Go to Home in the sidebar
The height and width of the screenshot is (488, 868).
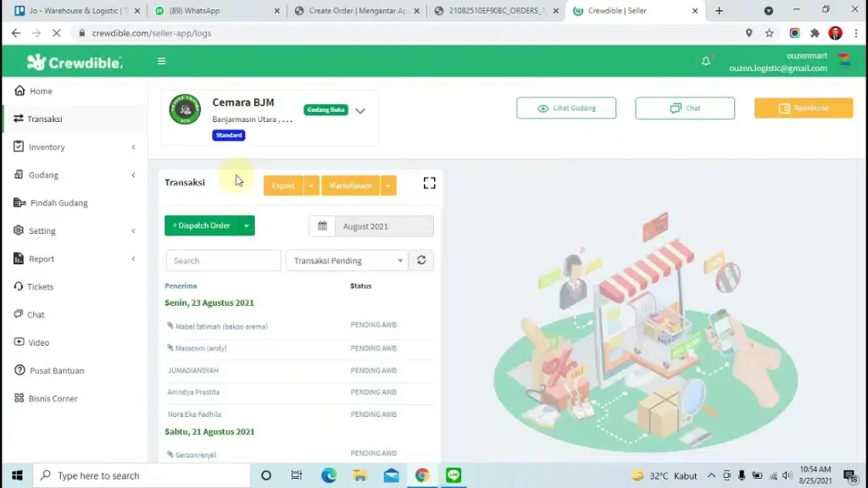pyautogui.click(x=41, y=91)
